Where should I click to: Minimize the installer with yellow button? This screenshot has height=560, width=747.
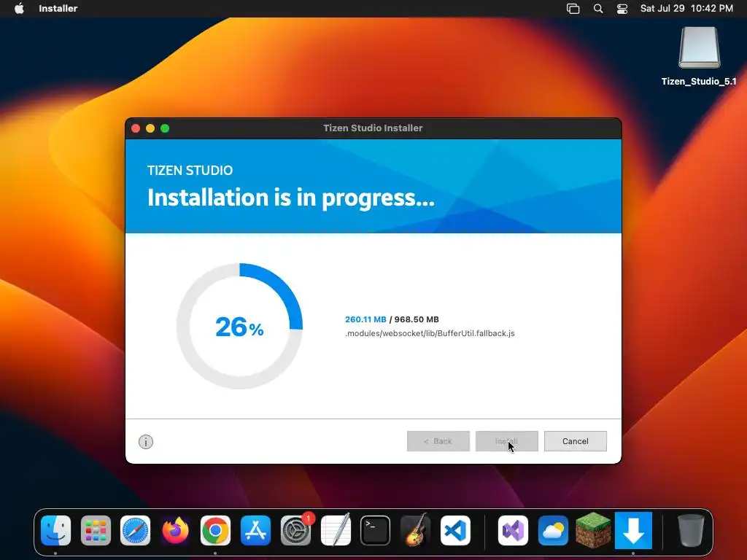[x=150, y=128]
